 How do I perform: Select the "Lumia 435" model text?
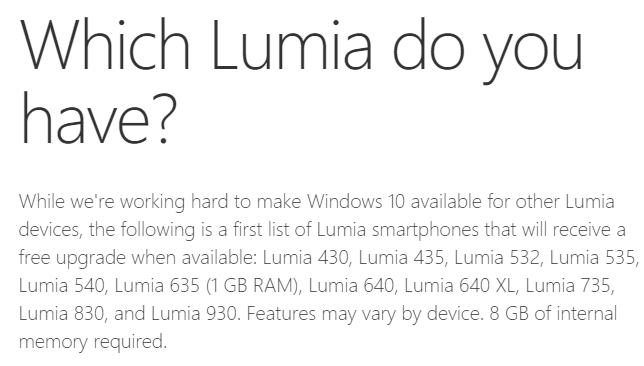401,258
